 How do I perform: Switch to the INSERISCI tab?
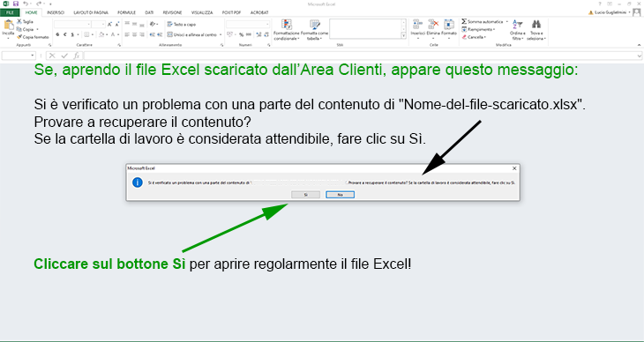click(56, 12)
